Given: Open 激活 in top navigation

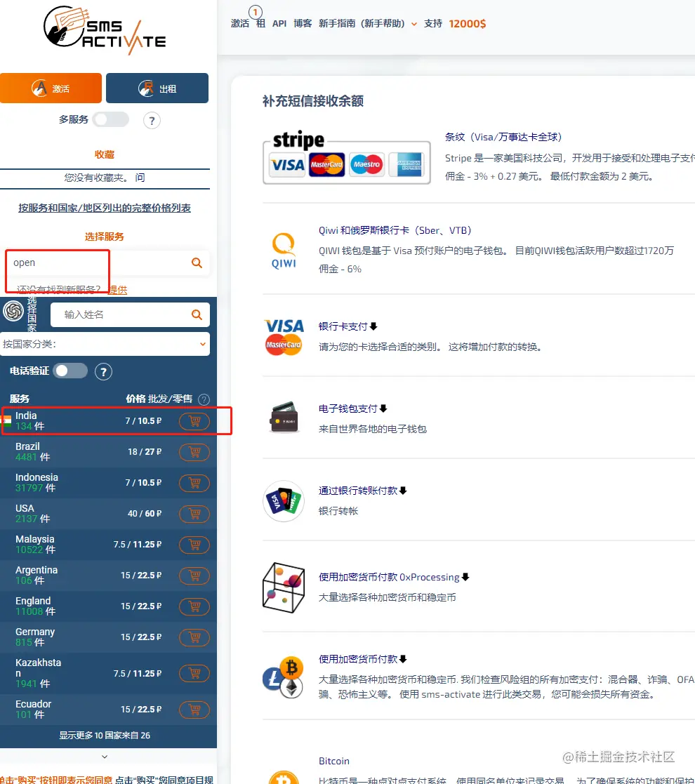Looking at the screenshot, I should (240, 23).
